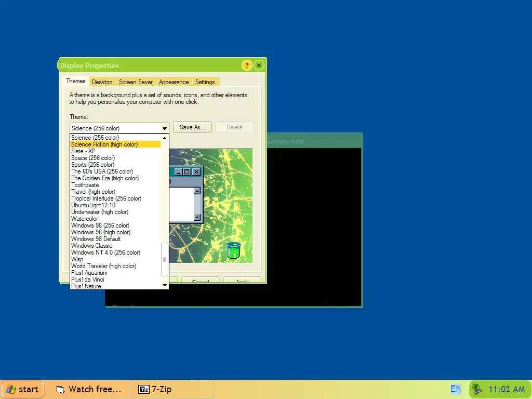The width and height of the screenshot is (532, 399).
Task: Click the theme preview sample image
Action: [x=211, y=206]
